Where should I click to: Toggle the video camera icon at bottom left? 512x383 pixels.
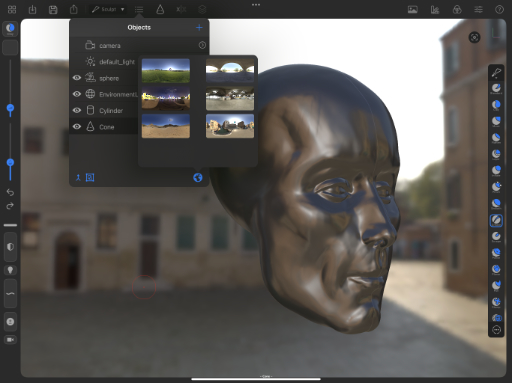pyautogui.click(x=10, y=340)
